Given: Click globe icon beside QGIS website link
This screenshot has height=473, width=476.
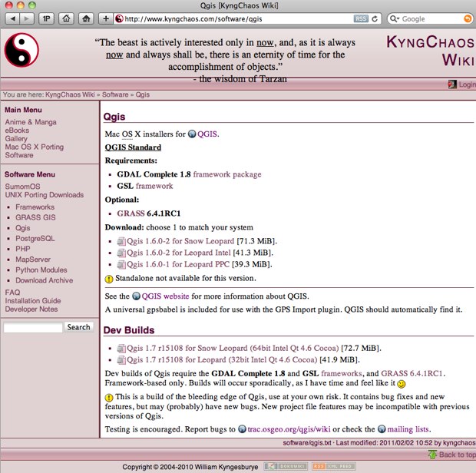Looking at the screenshot, I should point(137,296).
